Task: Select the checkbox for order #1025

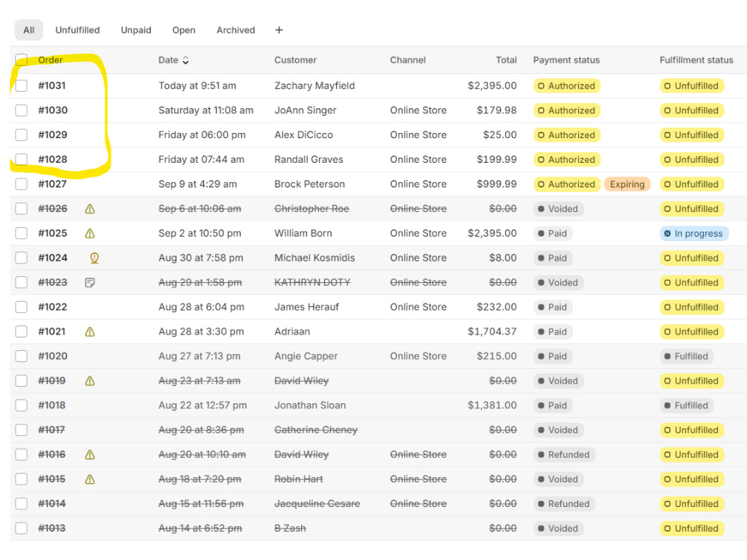Action: 21,233
